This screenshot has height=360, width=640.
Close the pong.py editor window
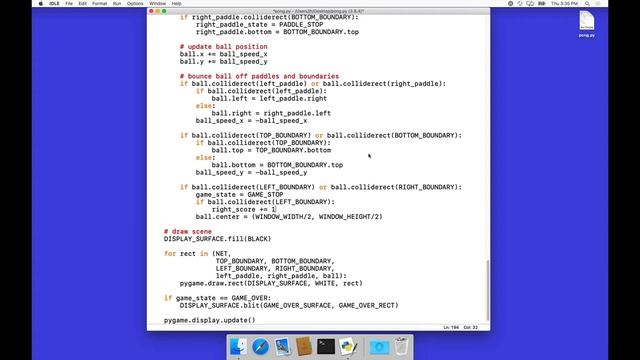click(x=151, y=11)
